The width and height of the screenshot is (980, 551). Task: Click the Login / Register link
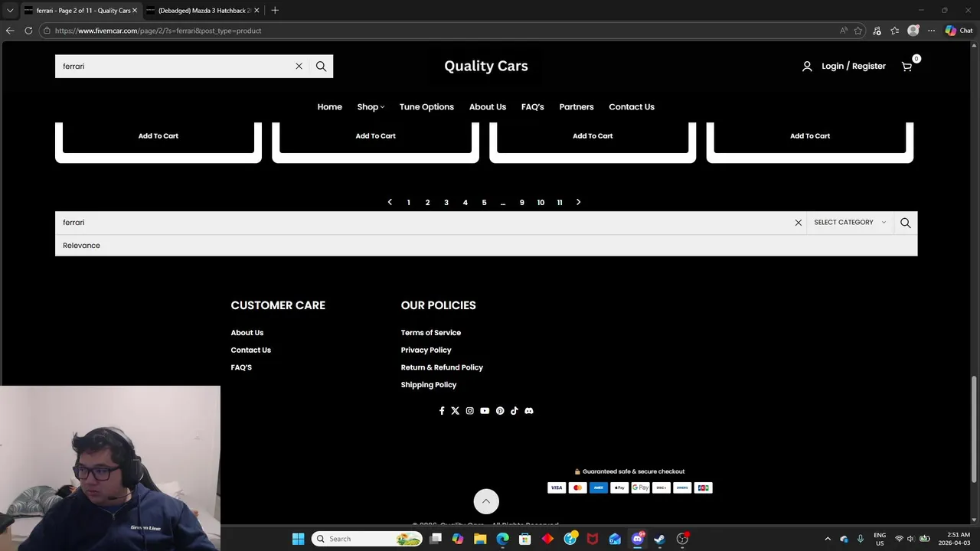tap(854, 67)
